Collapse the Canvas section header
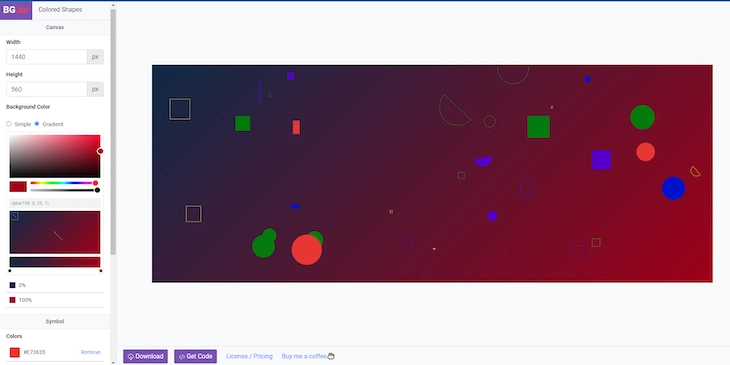The height and width of the screenshot is (365, 730). tap(55, 27)
